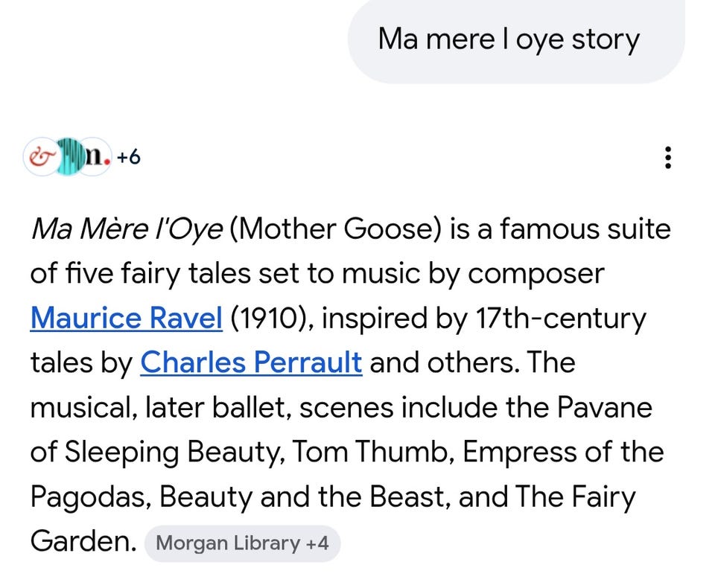Open the Charles Perrault link

point(251,363)
